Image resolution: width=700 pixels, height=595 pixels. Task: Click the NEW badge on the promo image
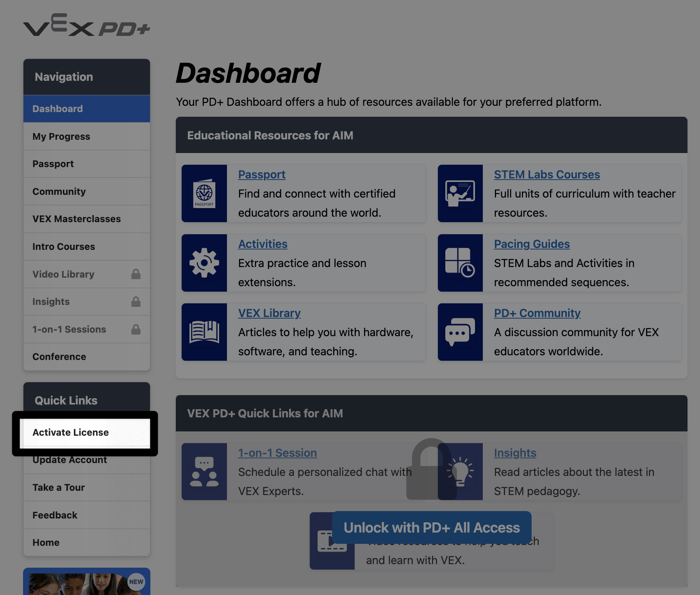(x=136, y=582)
